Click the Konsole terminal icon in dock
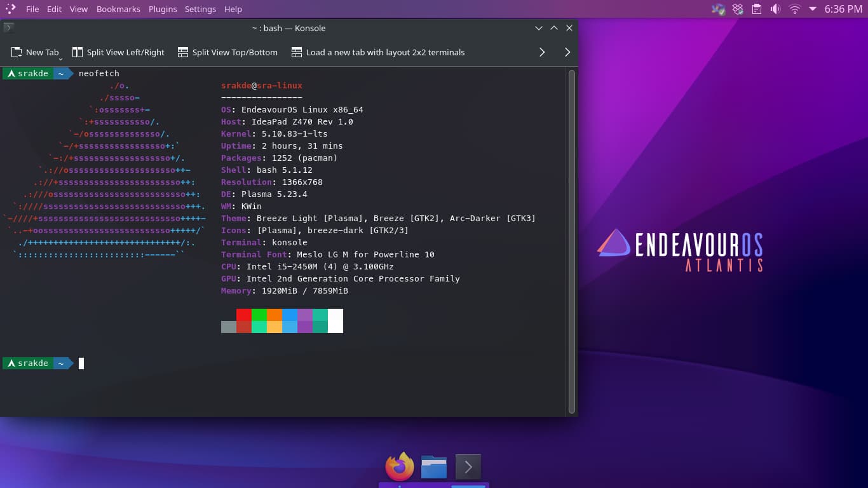 point(468,467)
